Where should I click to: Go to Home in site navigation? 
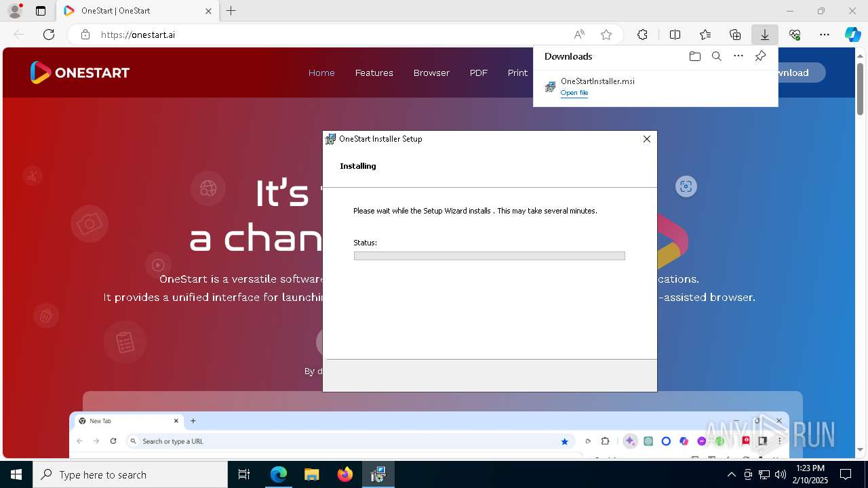[321, 73]
